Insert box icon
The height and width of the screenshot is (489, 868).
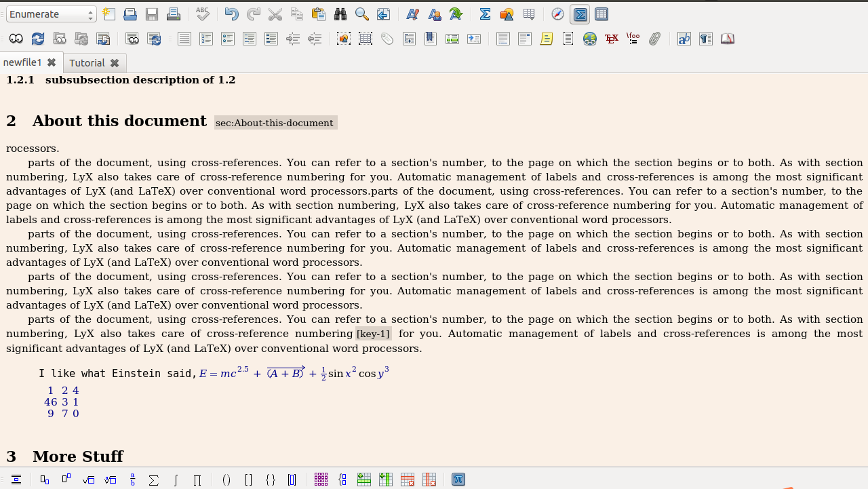point(568,39)
